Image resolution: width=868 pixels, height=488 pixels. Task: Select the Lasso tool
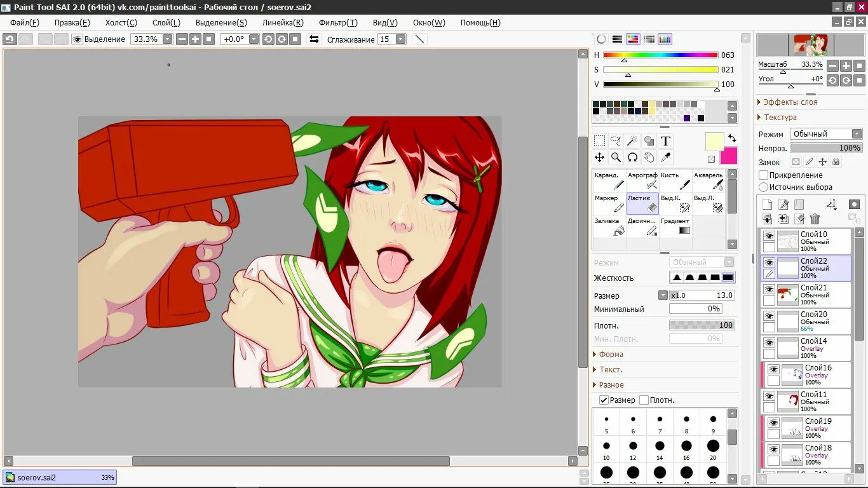click(616, 141)
